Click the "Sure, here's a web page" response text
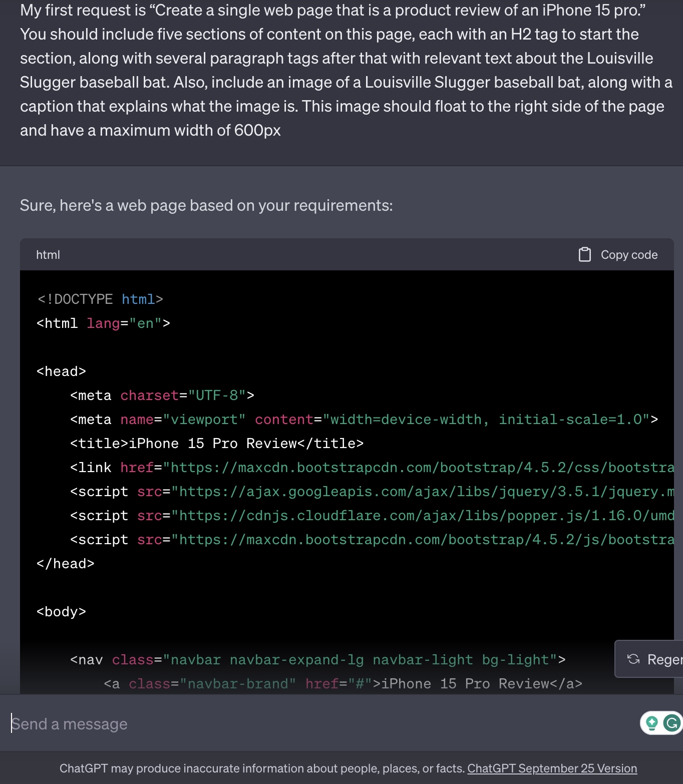 (206, 205)
